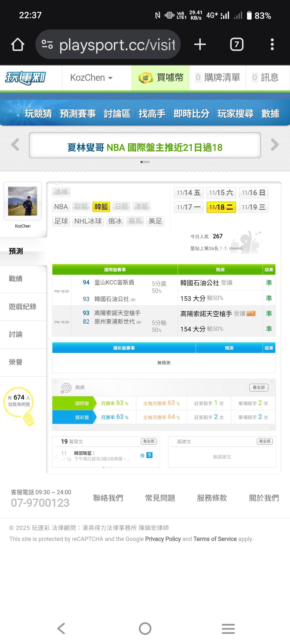View all 感謝文 with 看全部
The width and height of the screenshot is (290, 644).
pyautogui.click(x=265, y=441)
